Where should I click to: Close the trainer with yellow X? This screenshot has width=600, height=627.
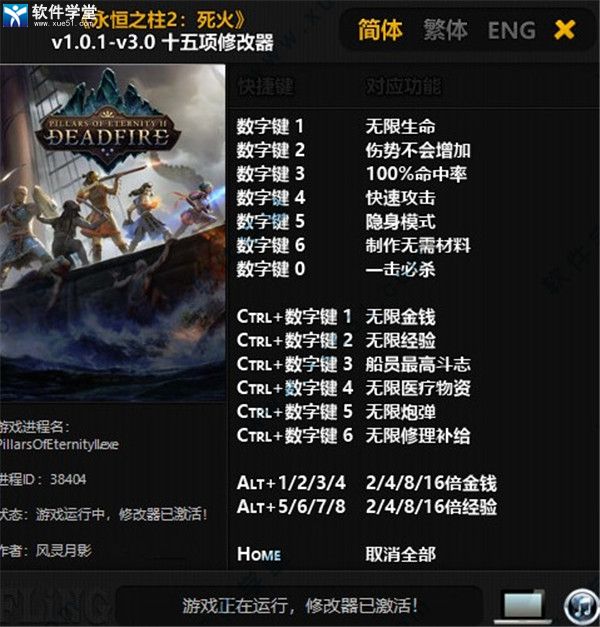point(564,30)
